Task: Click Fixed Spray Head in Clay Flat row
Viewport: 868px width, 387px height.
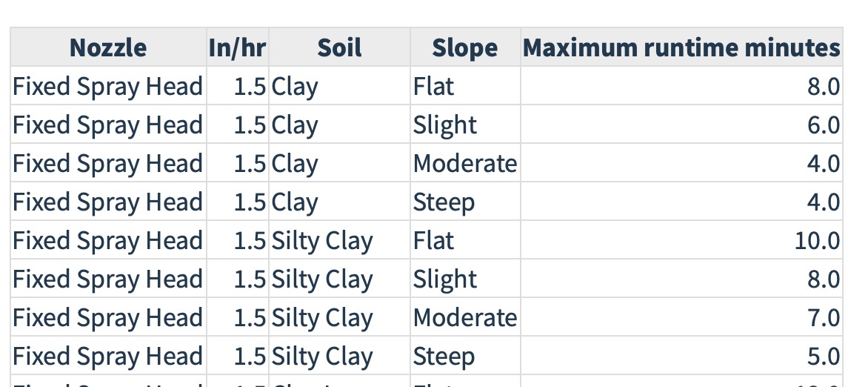Action: pyautogui.click(x=108, y=87)
